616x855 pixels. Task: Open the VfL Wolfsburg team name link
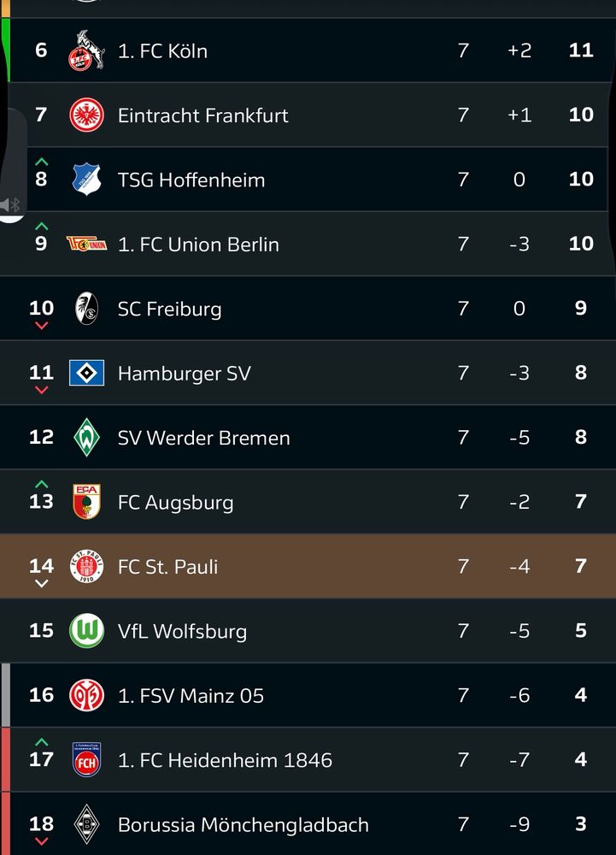point(182,631)
